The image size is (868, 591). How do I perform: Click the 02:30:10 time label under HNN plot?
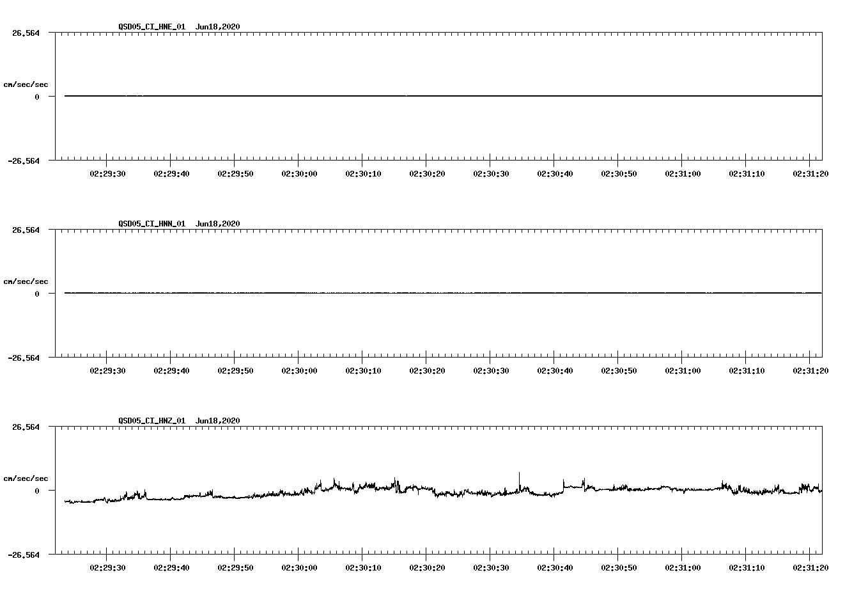[x=363, y=371]
